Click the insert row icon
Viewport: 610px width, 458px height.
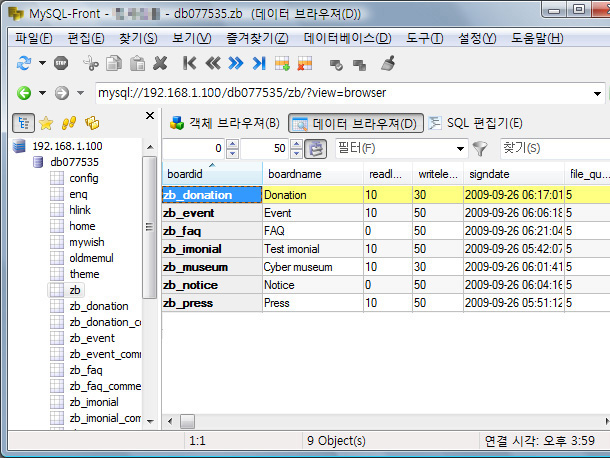coord(282,63)
